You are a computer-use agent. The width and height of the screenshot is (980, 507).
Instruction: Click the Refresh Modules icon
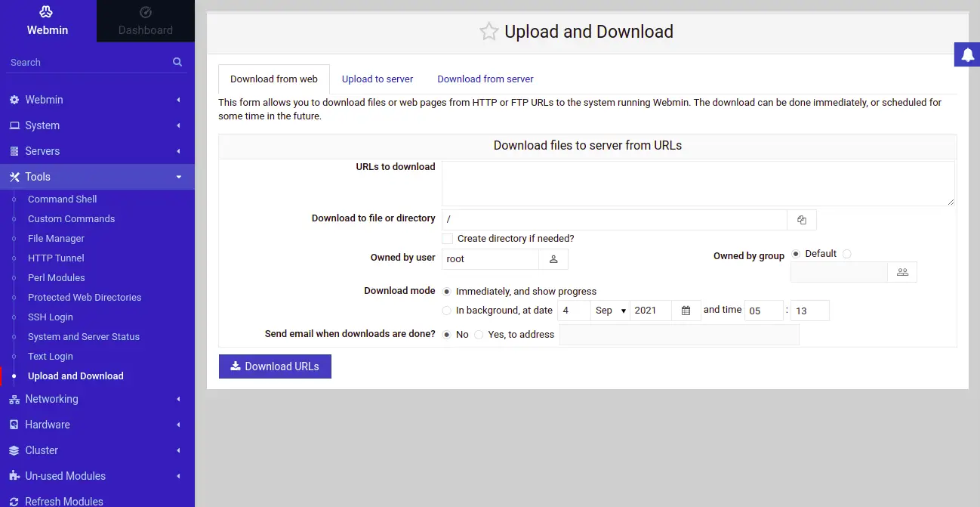pos(14,501)
